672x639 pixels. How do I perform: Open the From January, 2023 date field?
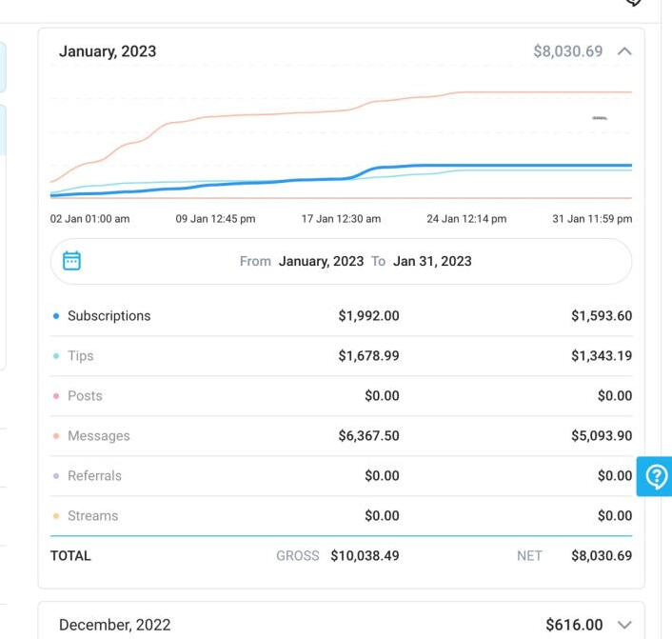[x=320, y=261]
